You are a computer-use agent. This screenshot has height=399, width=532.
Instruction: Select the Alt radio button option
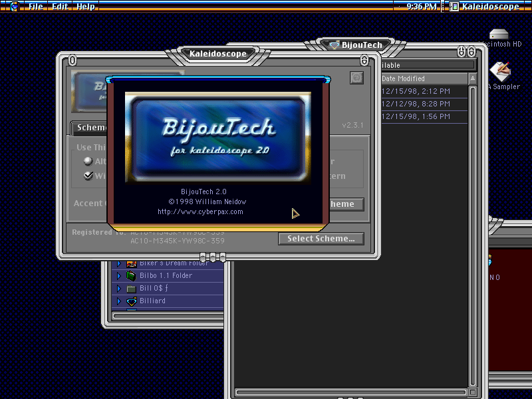[x=88, y=161]
